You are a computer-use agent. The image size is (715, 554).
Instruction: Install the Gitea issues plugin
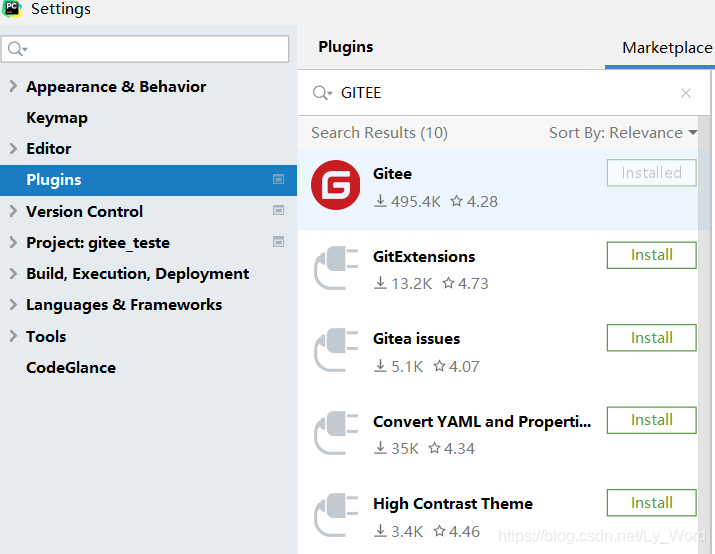[x=651, y=338]
